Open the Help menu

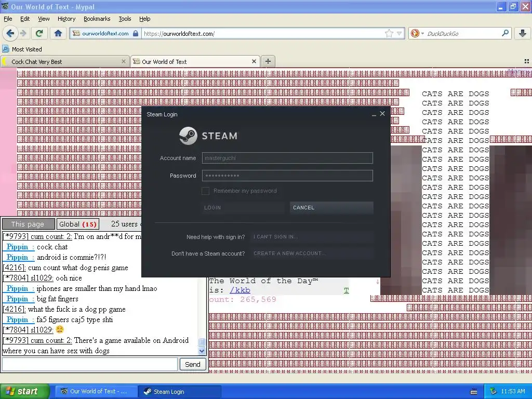(x=144, y=19)
